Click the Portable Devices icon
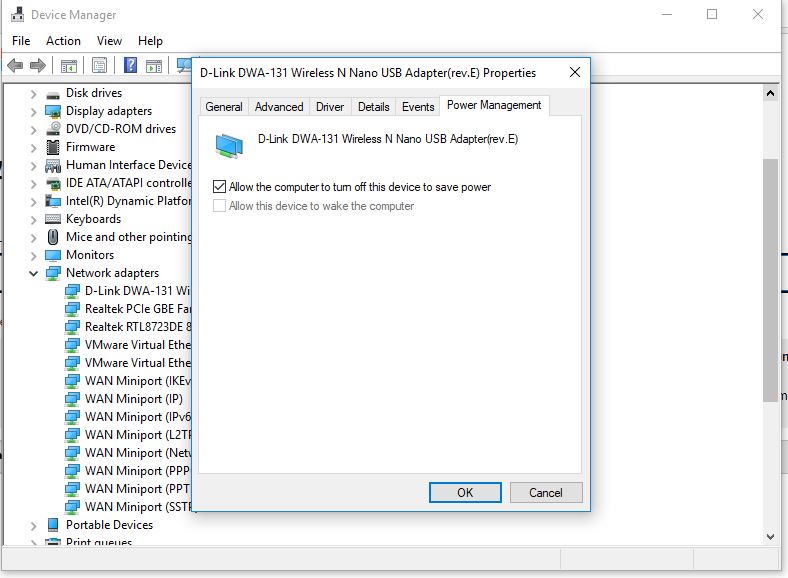The image size is (788, 578). [x=53, y=525]
